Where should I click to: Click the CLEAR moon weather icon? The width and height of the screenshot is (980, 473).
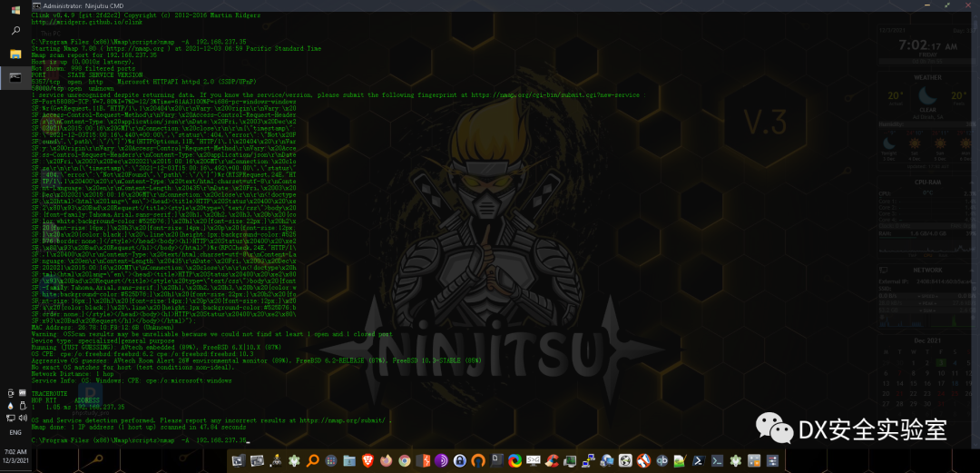point(926,95)
